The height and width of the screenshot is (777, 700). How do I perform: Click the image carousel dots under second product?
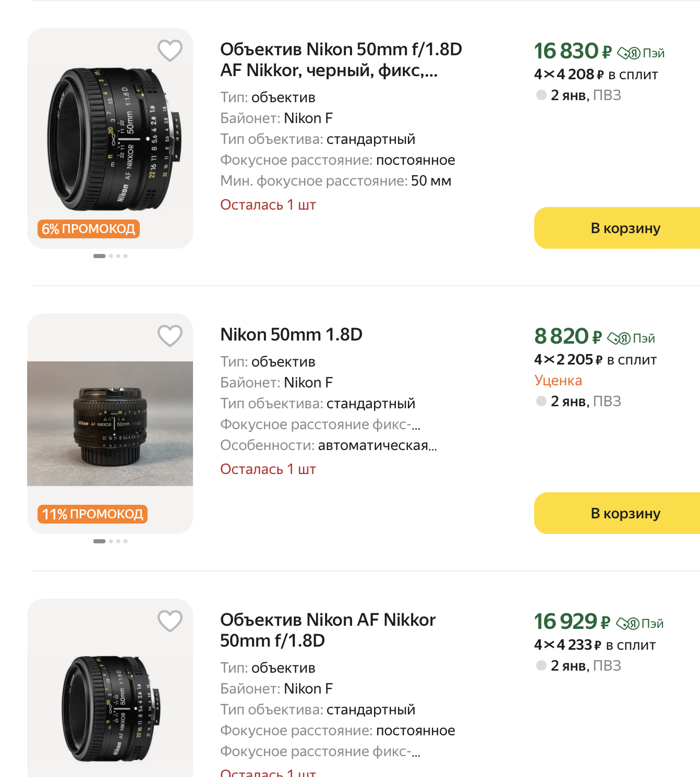[110, 541]
